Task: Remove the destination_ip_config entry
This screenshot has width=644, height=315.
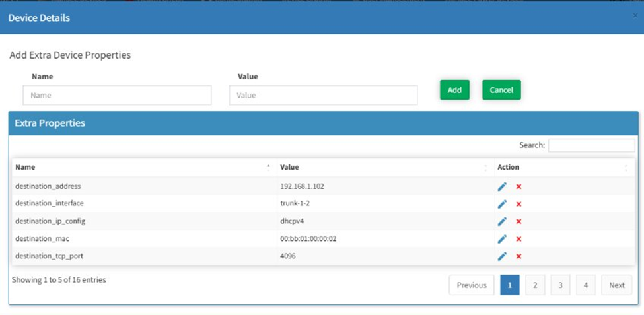Action: point(519,222)
